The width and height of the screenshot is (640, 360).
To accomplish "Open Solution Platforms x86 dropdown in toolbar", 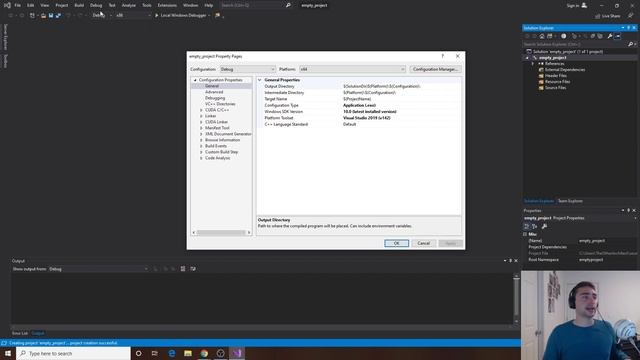I will [133, 16].
